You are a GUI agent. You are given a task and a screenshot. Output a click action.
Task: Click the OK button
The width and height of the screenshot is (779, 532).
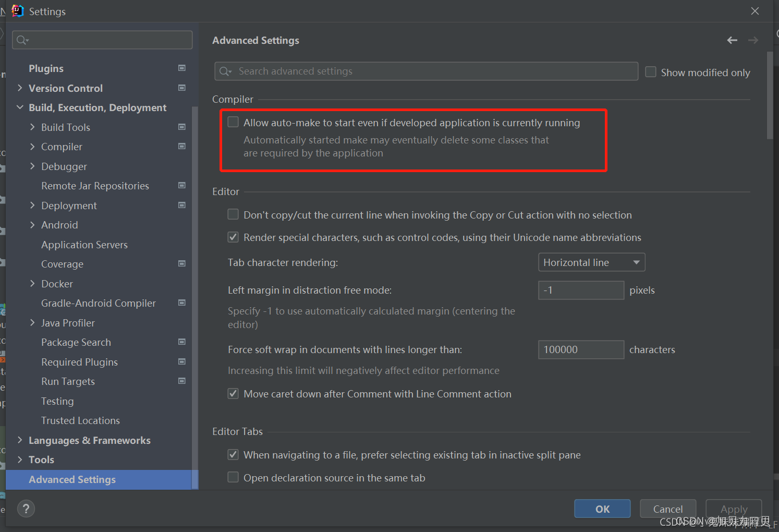click(x=602, y=509)
